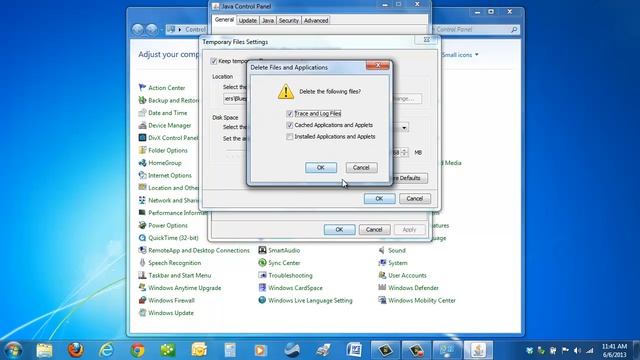This screenshot has height=360, width=640.
Task: Open the Java tab
Action: pos(268,20)
